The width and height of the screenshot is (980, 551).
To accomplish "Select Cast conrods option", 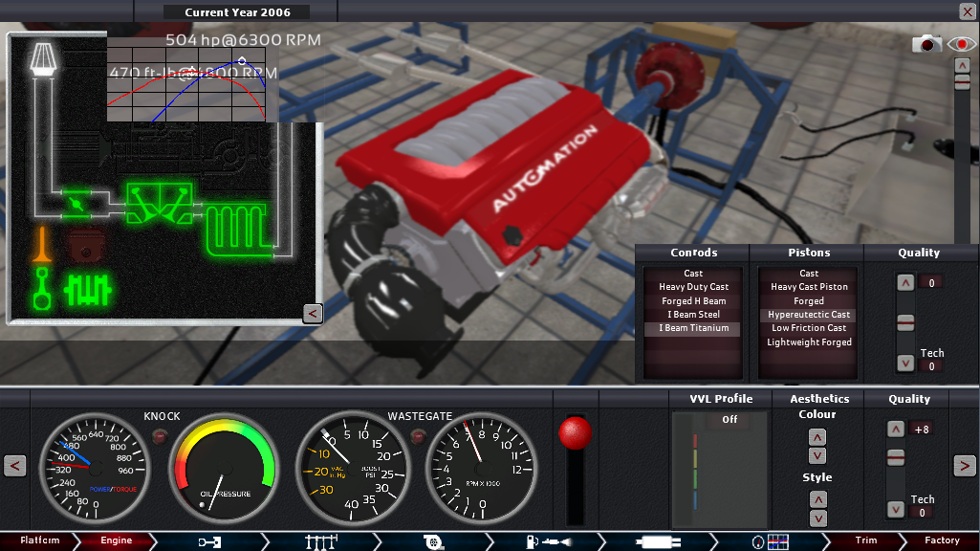I will click(x=693, y=274).
